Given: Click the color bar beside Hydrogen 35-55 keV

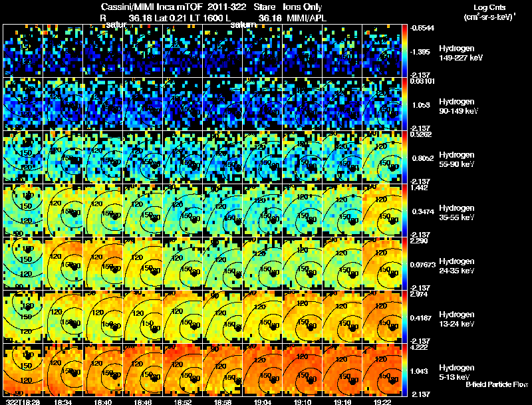Looking at the screenshot, I should click(404, 210).
